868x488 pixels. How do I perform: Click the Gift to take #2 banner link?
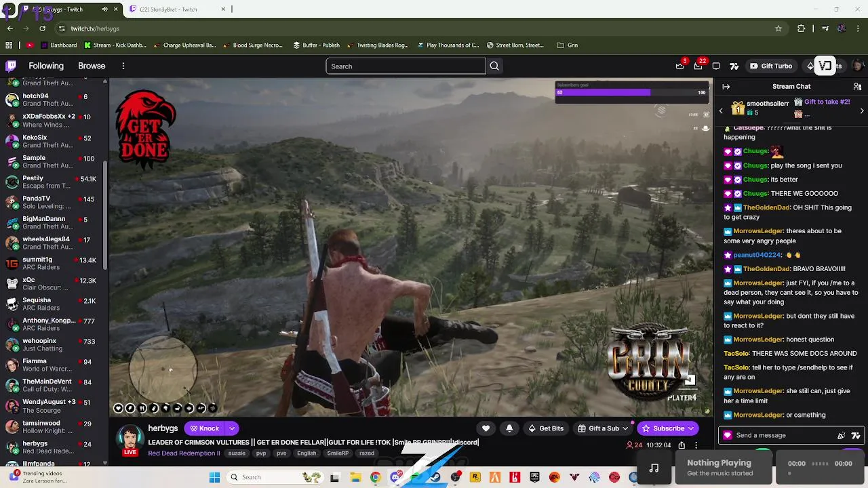click(x=826, y=102)
